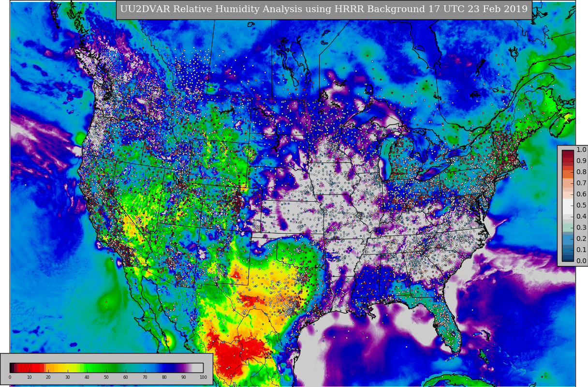This screenshot has width=588, height=387.
Task: Click the 0.2 label on right colorbar
Action: [x=581, y=238]
